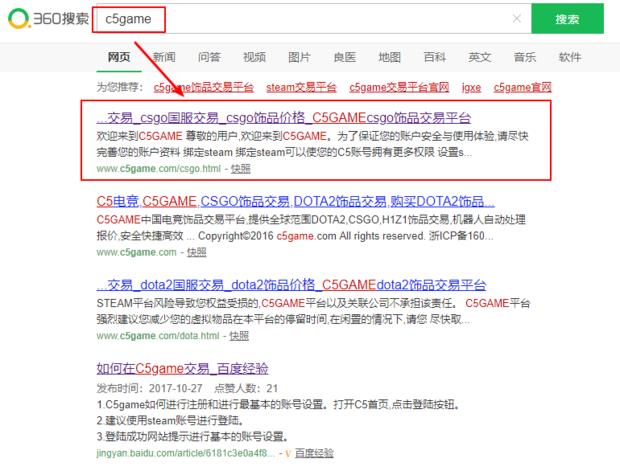Click the green 搜索 button
The height and width of the screenshot is (475, 620).
[567, 19]
